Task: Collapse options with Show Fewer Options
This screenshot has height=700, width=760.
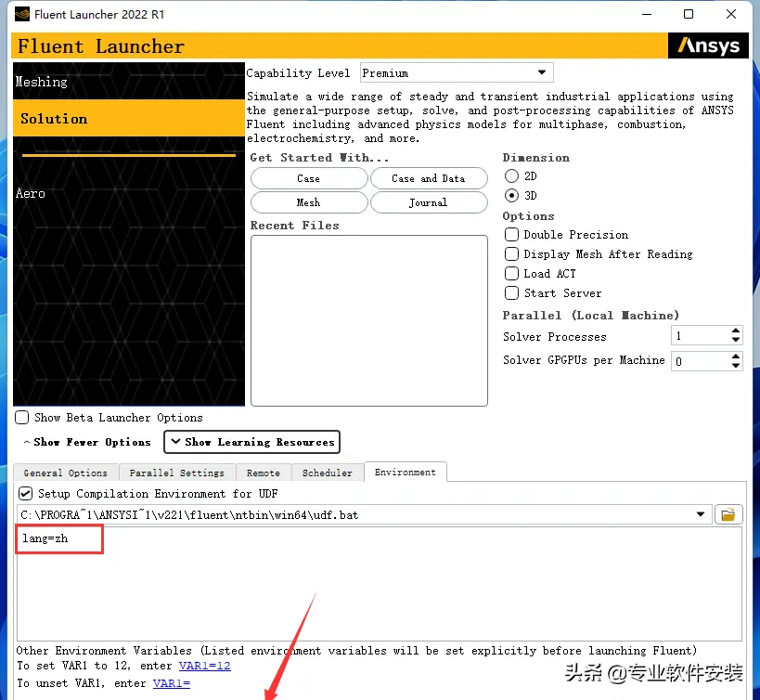Action: pos(87,442)
